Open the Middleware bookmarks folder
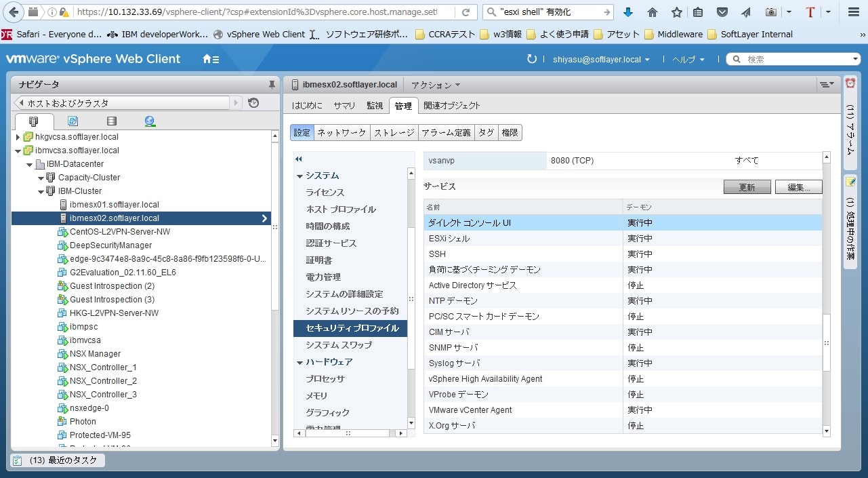 point(674,35)
